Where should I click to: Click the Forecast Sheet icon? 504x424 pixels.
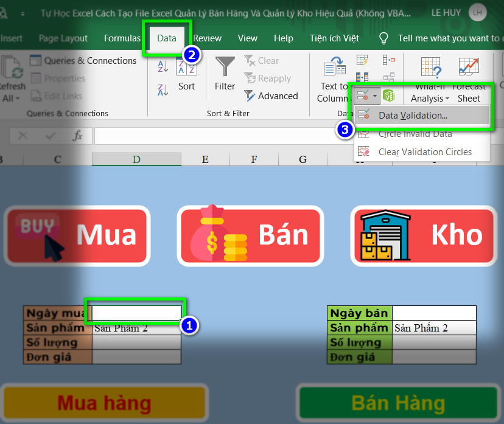(469, 66)
